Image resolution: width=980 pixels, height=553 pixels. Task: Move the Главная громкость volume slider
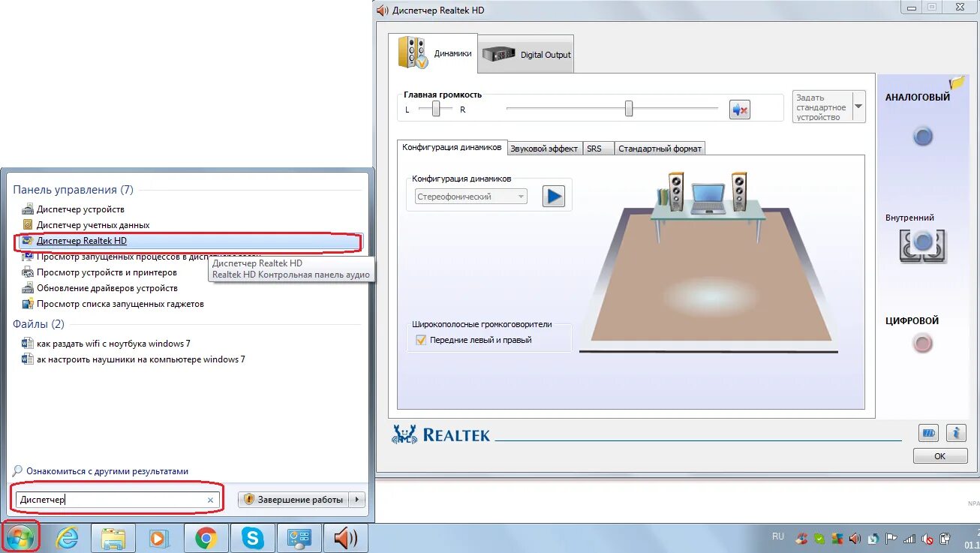pos(629,109)
